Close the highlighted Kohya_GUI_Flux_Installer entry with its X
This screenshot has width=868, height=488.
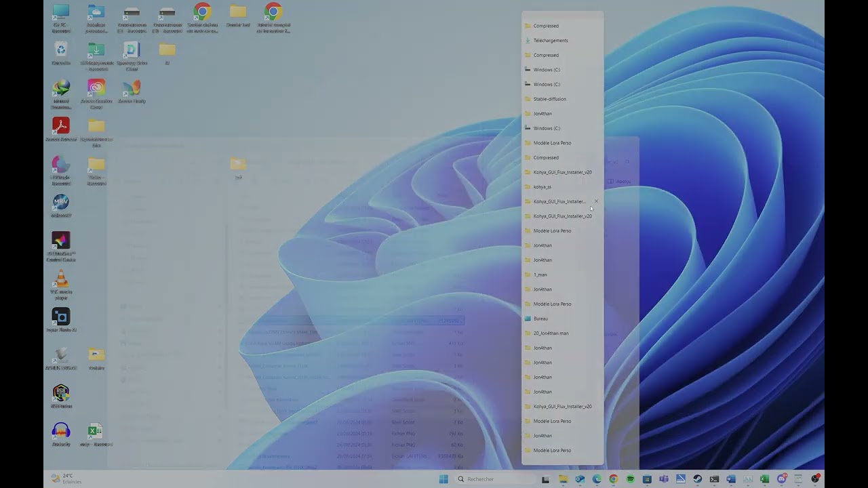click(x=596, y=201)
